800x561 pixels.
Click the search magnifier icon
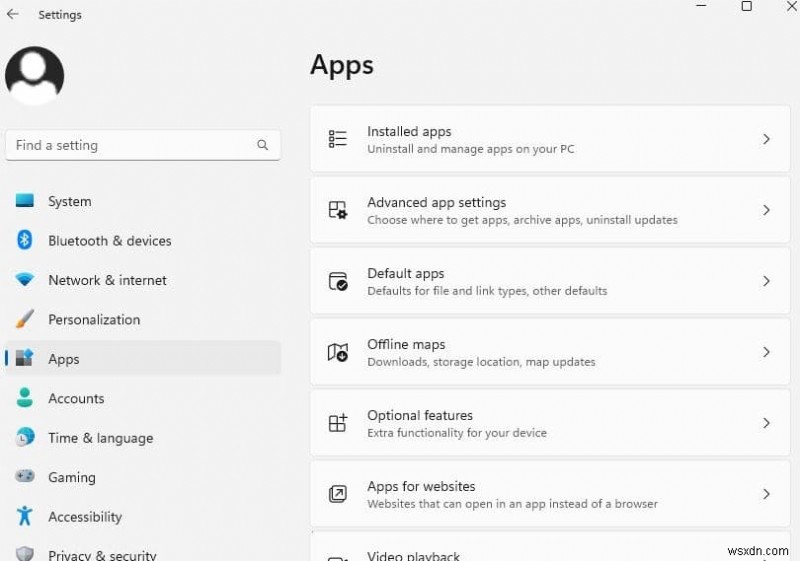point(262,145)
